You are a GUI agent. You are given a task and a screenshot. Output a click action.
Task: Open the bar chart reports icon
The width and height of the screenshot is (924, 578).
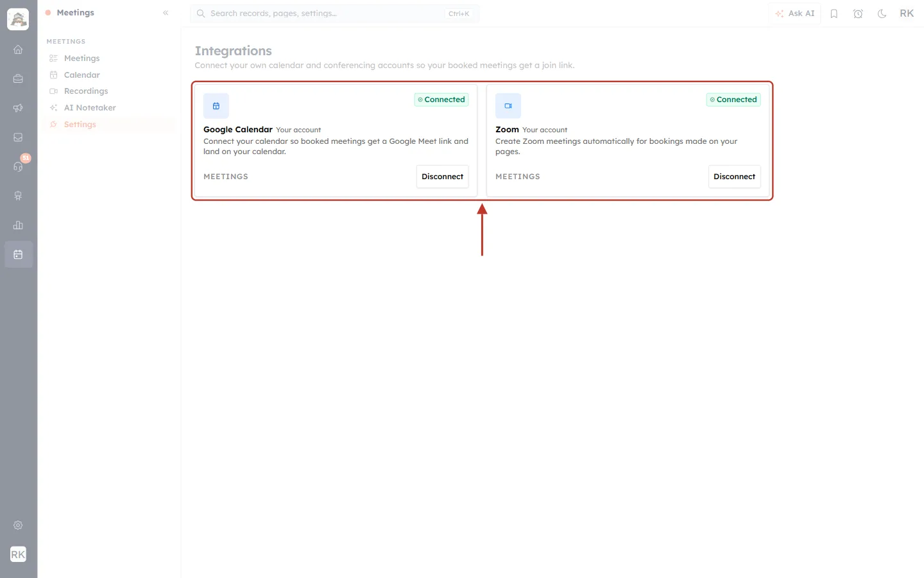pos(18,225)
